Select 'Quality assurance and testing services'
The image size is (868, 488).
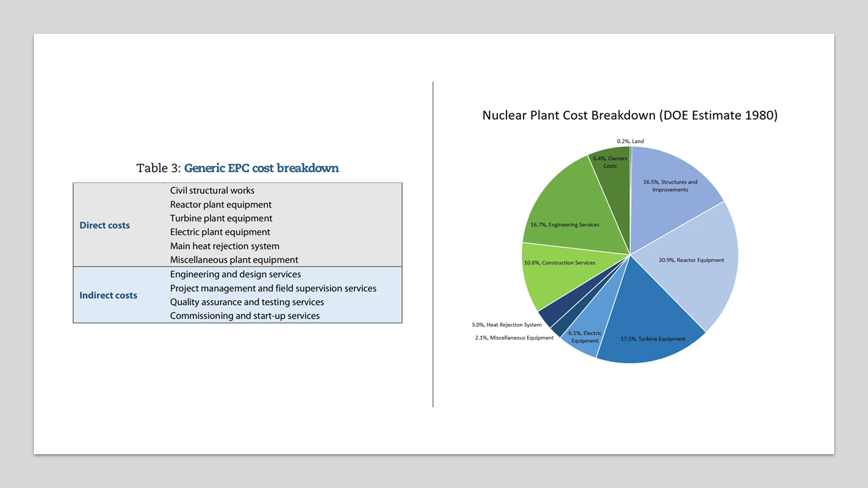pyautogui.click(x=247, y=302)
